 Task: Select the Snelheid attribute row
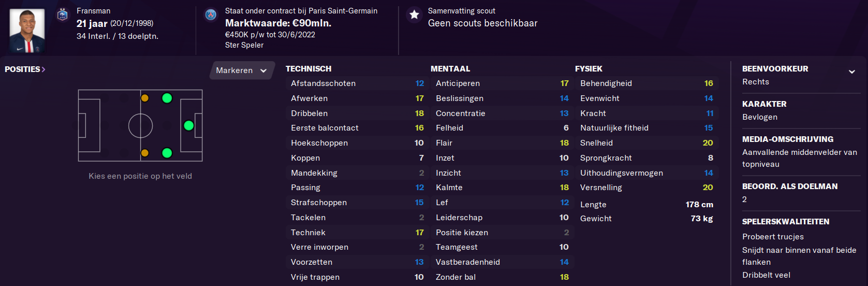point(646,142)
